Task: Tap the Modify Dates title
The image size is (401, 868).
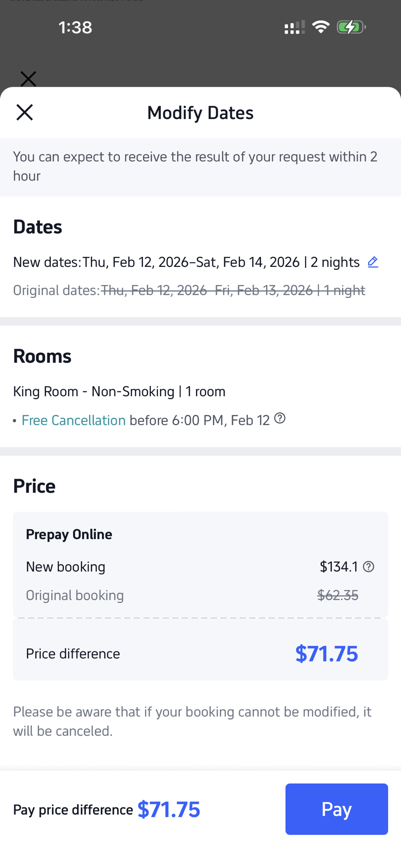Action: [x=200, y=113]
